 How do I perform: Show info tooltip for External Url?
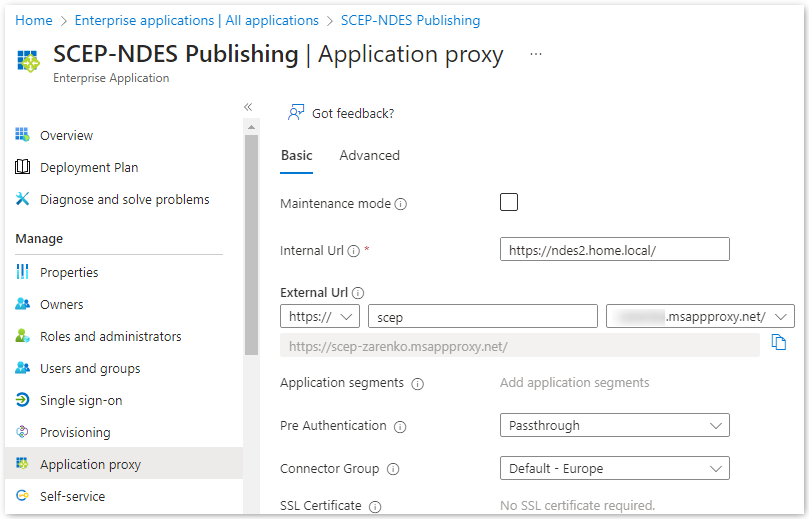358,293
